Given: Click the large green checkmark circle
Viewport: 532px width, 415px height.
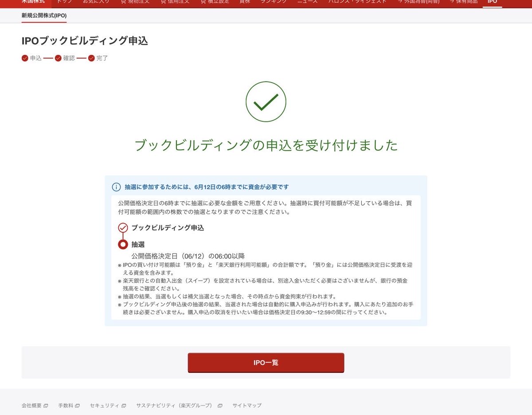Looking at the screenshot, I should point(266,102).
